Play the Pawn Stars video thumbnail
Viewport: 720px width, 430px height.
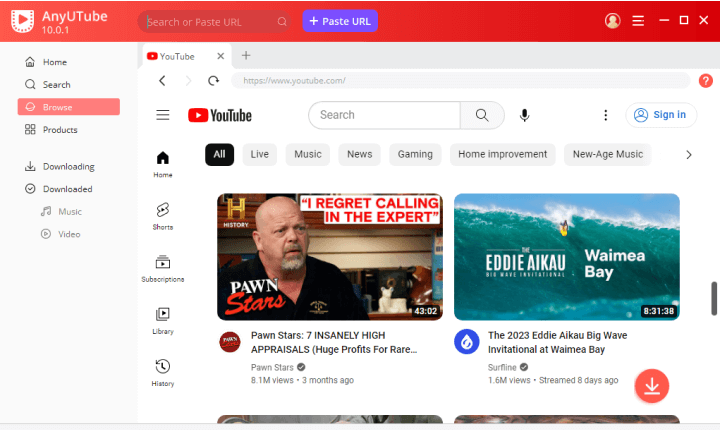pos(330,257)
